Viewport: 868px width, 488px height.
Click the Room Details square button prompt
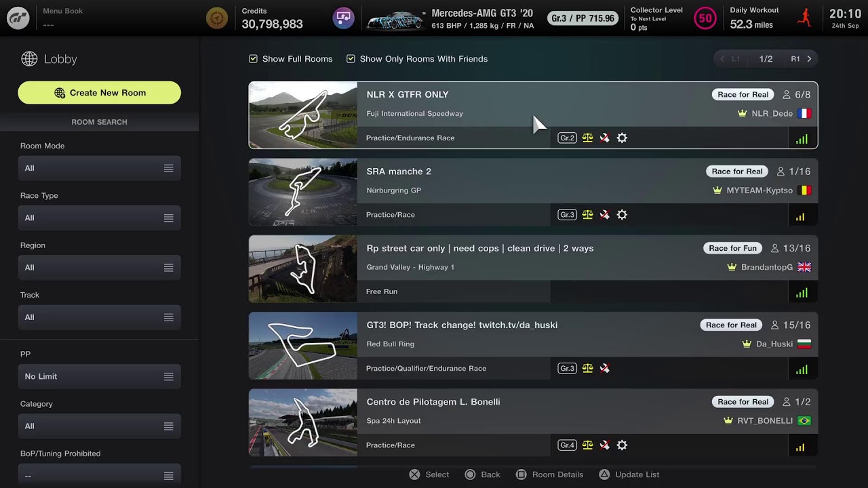point(549,474)
